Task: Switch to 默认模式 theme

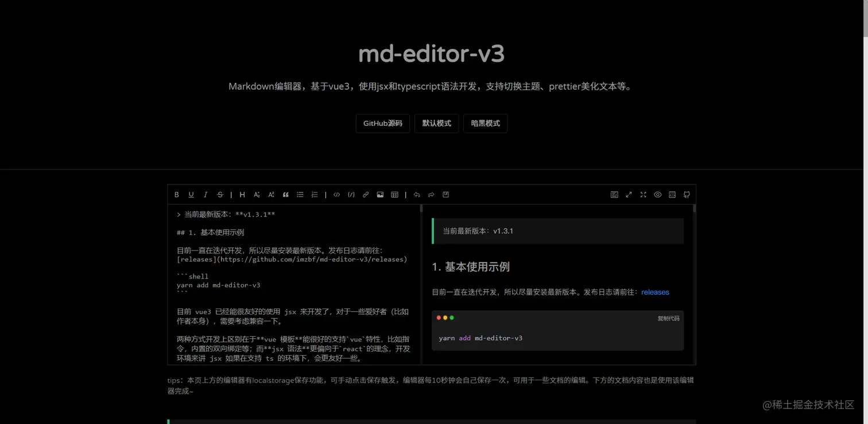Action: (x=437, y=124)
